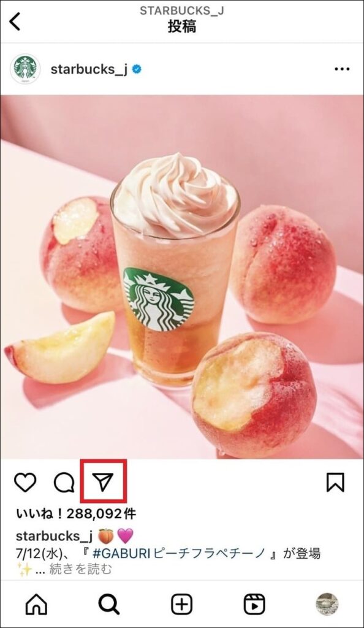Tap the blue verified badge

pos(137,69)
